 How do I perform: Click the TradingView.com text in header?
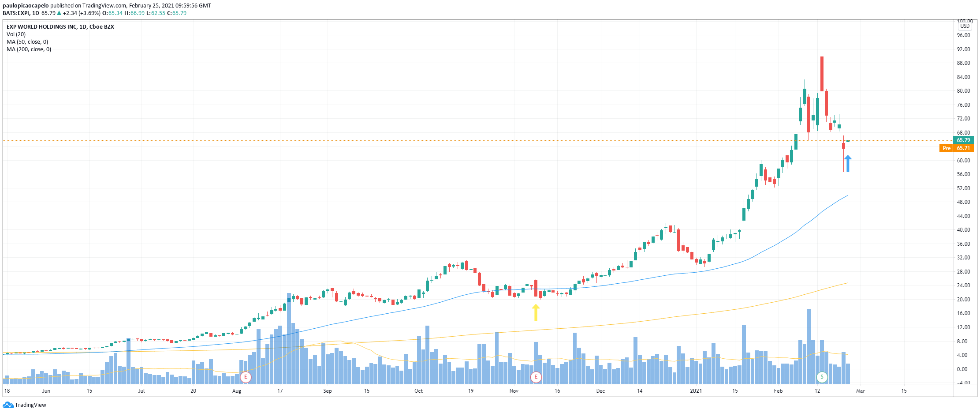104,6
